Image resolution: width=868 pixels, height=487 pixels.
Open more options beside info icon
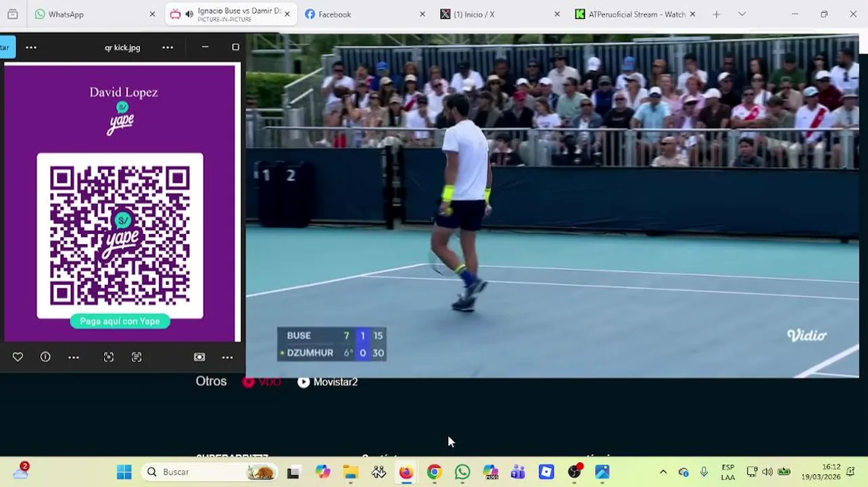[74, 357]
